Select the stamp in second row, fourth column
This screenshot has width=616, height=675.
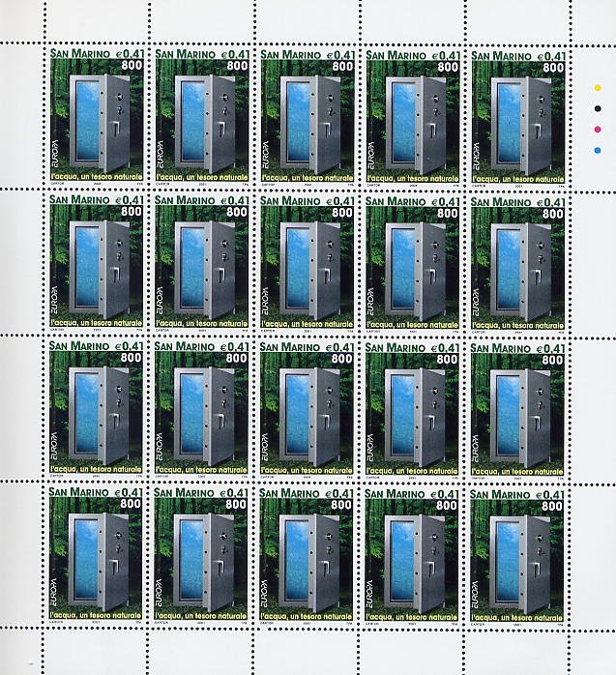(x=412, y=264)
